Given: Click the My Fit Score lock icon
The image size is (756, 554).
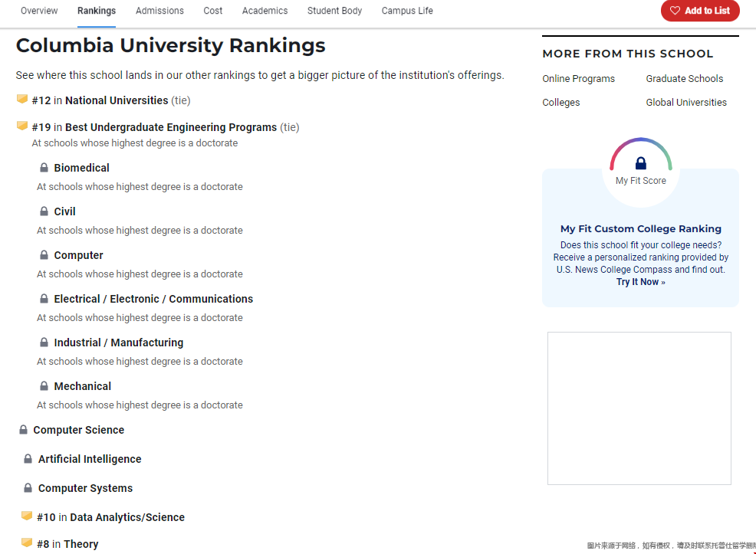Looking at the screenshot, I should point(641,163).
